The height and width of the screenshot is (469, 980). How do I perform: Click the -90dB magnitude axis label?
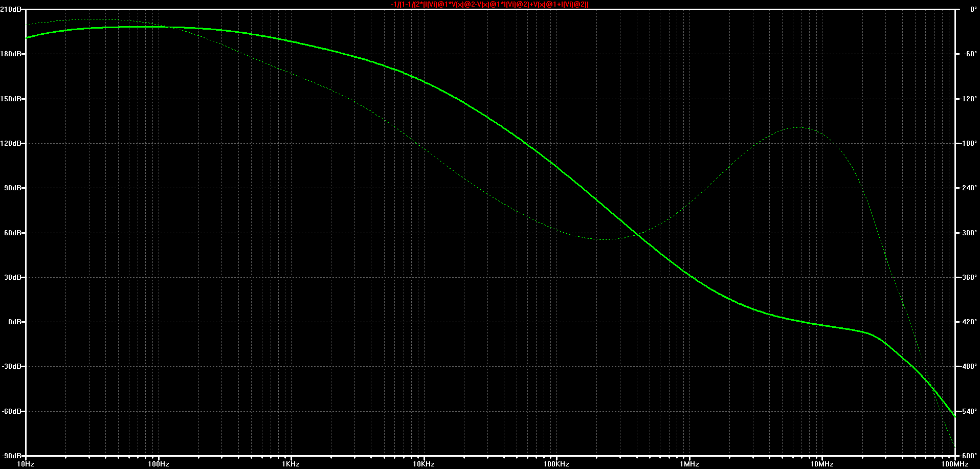pos(12,456)
